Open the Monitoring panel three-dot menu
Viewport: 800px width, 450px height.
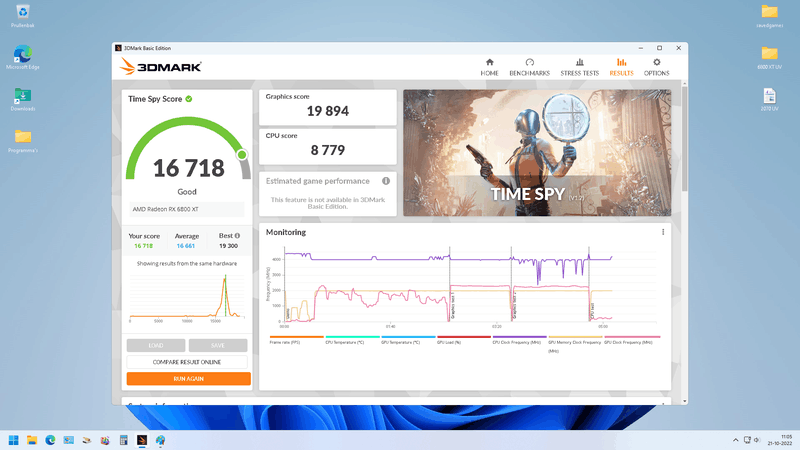coord(663,232)
